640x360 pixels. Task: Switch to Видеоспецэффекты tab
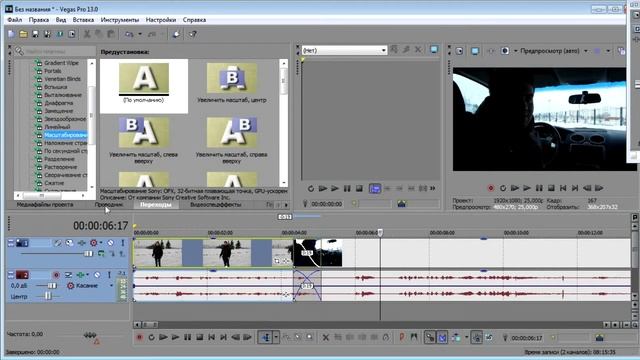216,204
